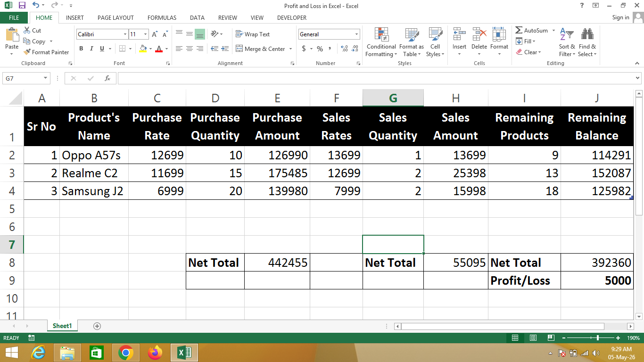This screenshot has height=362, width=644.
Task: Open the Merge & Center dropdown arrow
Action: pos(290,49)
